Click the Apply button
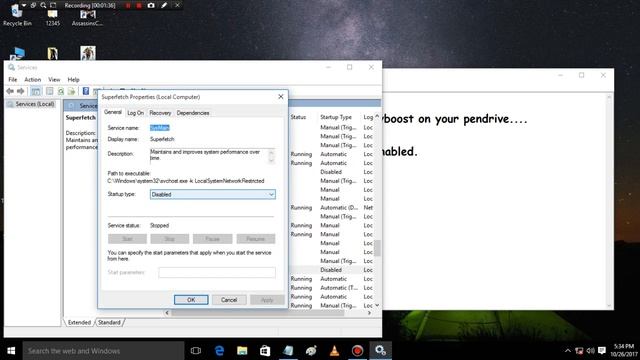 267,300
